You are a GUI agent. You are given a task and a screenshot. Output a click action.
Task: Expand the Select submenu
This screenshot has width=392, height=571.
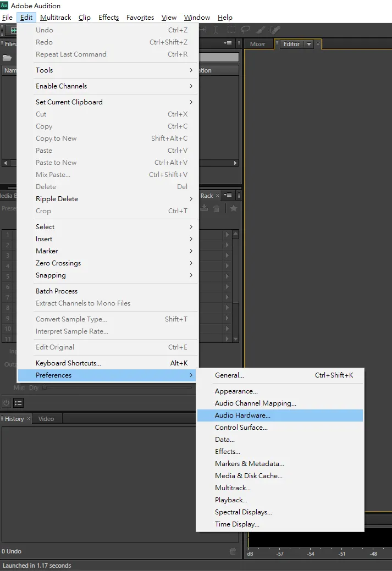pyautogui.click(x=114, y=227)
